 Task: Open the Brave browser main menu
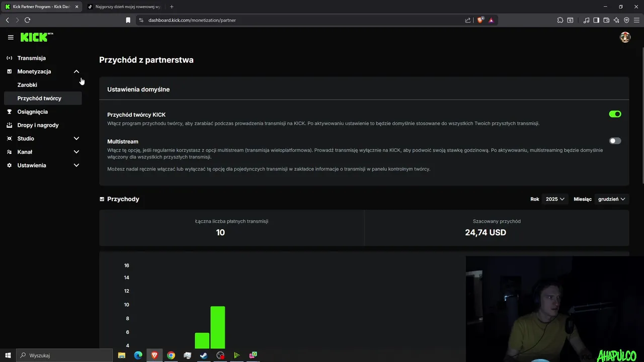636,20
